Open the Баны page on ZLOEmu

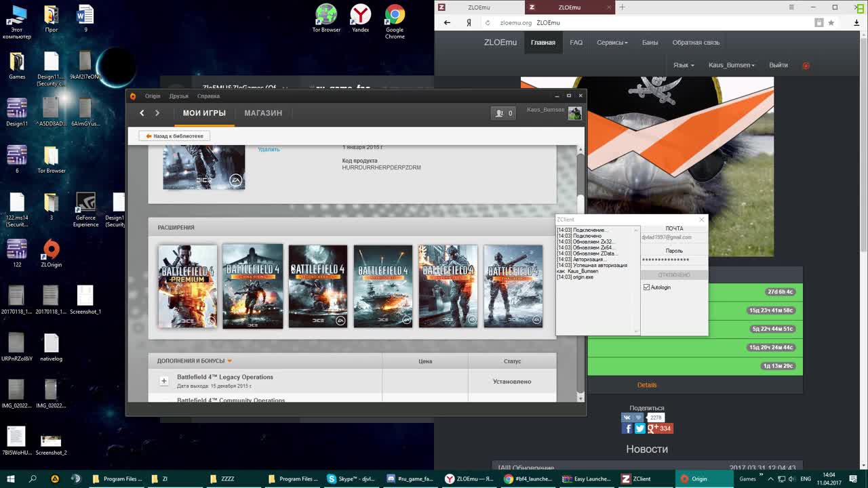[x=650, y=43]
